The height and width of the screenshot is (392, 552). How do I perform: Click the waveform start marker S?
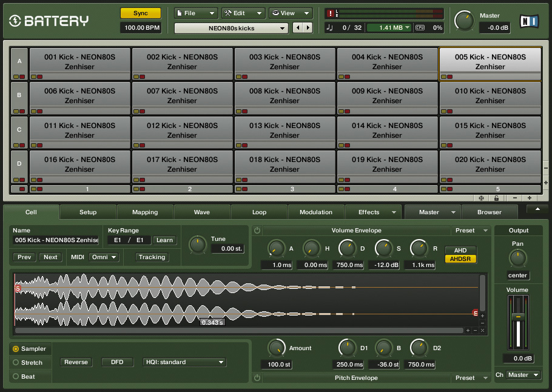18,288
